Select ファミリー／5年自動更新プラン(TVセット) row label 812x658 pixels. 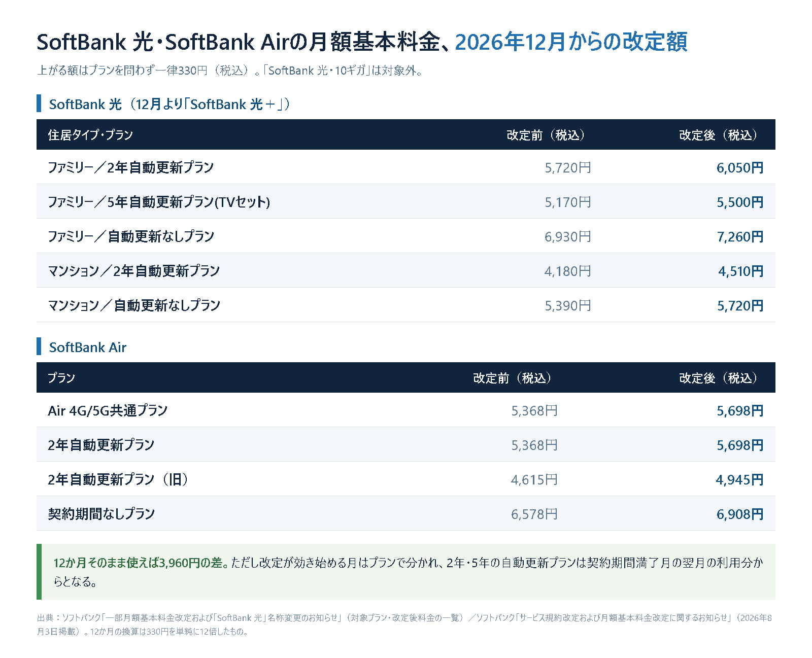pos(159,202)
